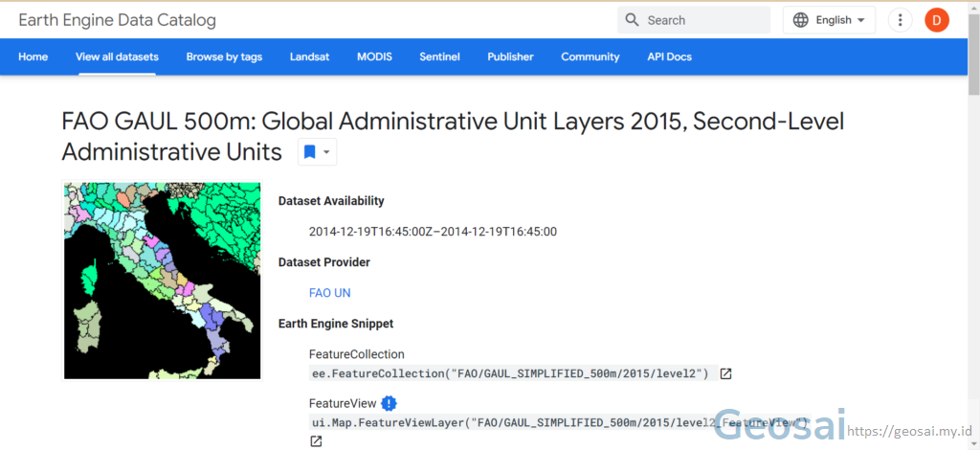Click the Earth Engine Snippet label
Viewport: 980px width, 450px height.
click(336, 324)
